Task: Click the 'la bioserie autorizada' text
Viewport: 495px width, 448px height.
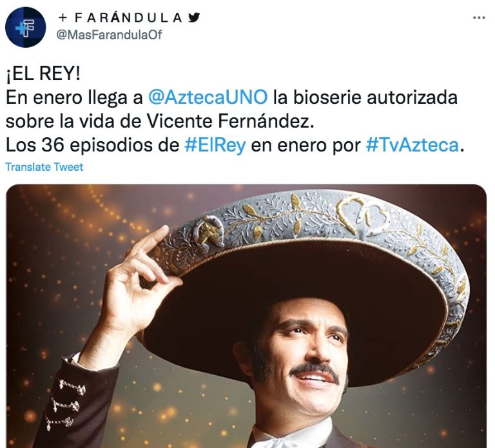Action: [365, 97]
